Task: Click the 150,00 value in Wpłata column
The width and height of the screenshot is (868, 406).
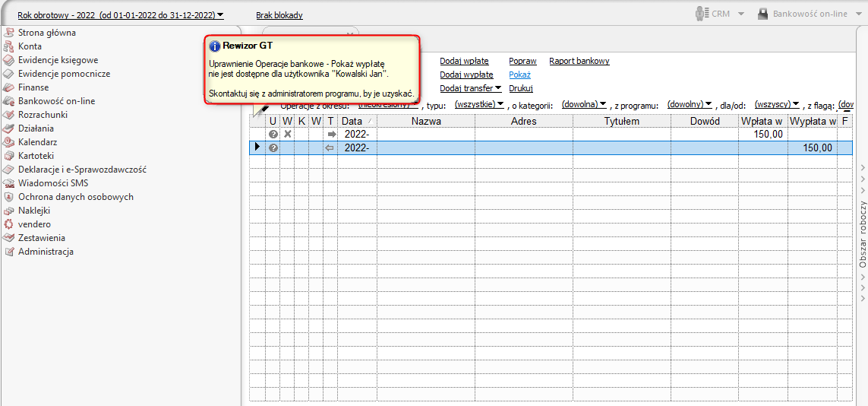Action: 768,134
